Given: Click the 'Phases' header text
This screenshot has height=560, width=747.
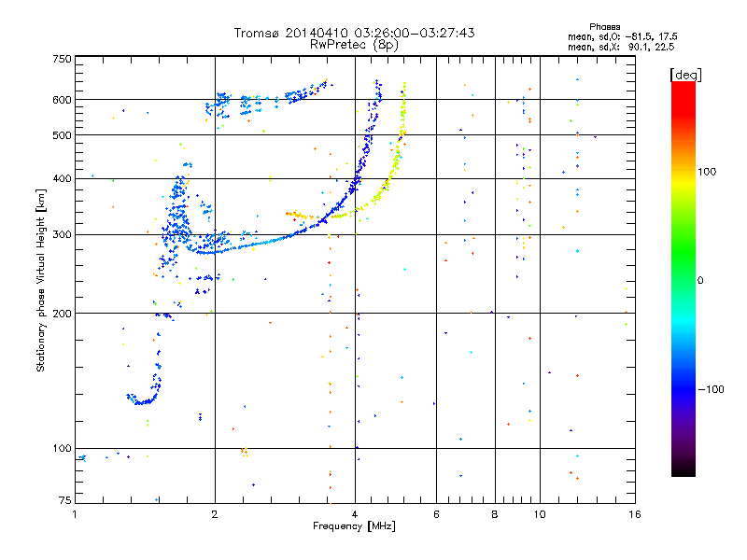Looking at the screenshot, I should tap(604, 27).
